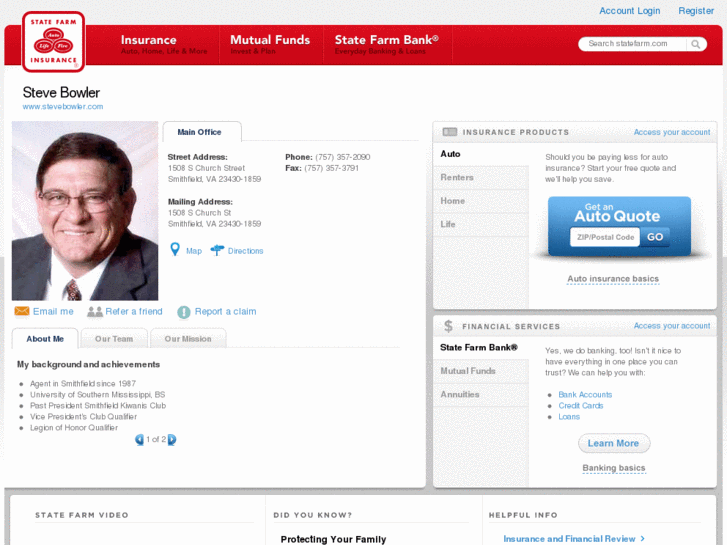The image size is (727, 545).
Task: Click the search magnifier icon
Action: tap(695, 44)
